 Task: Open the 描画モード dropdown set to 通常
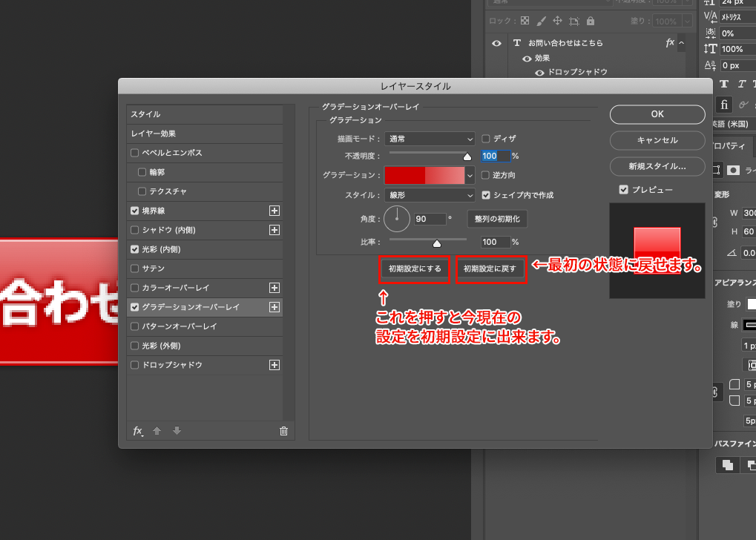pos(430,139)
